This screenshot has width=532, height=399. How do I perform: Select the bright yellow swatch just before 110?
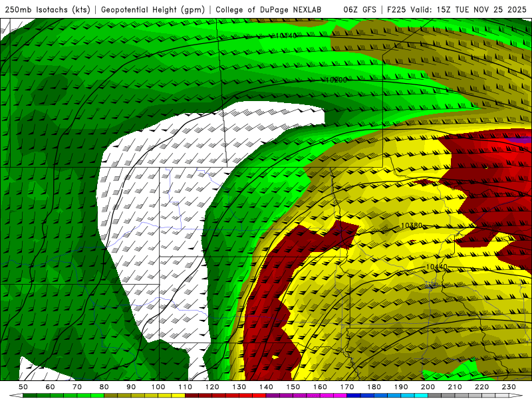178,395
